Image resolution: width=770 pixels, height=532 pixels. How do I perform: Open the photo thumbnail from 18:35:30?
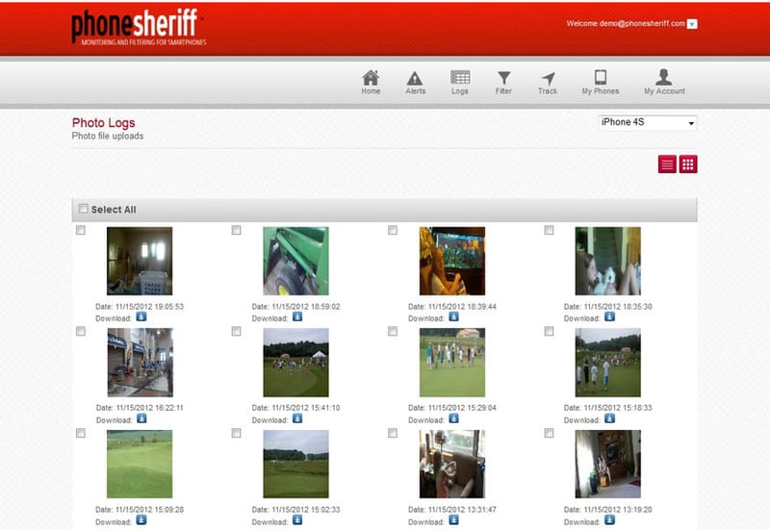click(608, 261)
